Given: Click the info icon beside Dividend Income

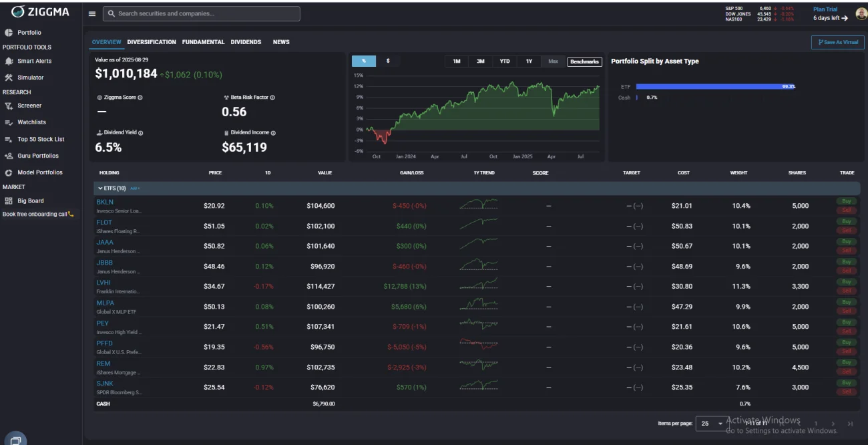Looking at the screenshot, I should pos(273,133).
